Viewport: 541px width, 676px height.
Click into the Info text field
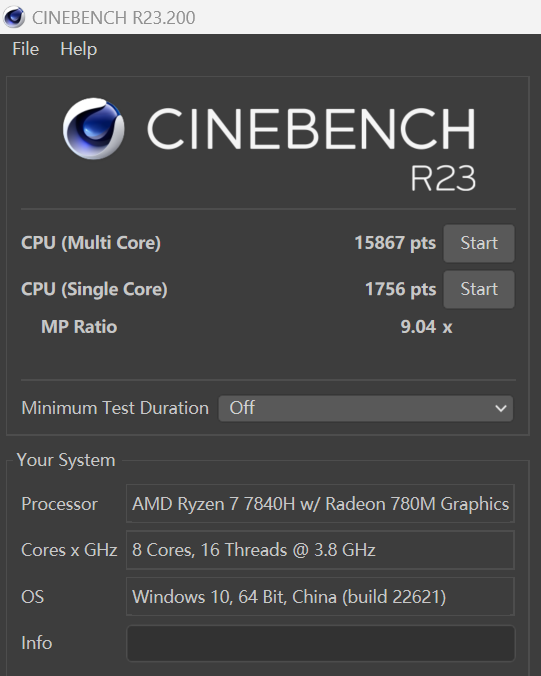pyautogui.click(x=320, y=643)
